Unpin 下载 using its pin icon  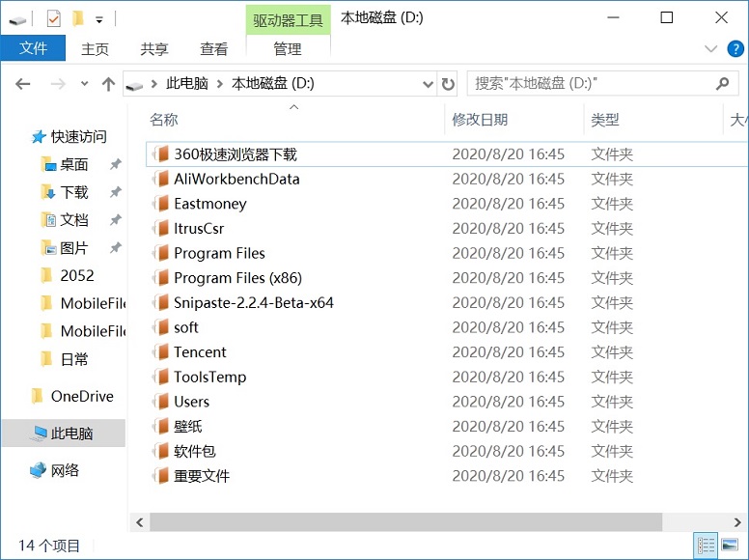[115, 192]
